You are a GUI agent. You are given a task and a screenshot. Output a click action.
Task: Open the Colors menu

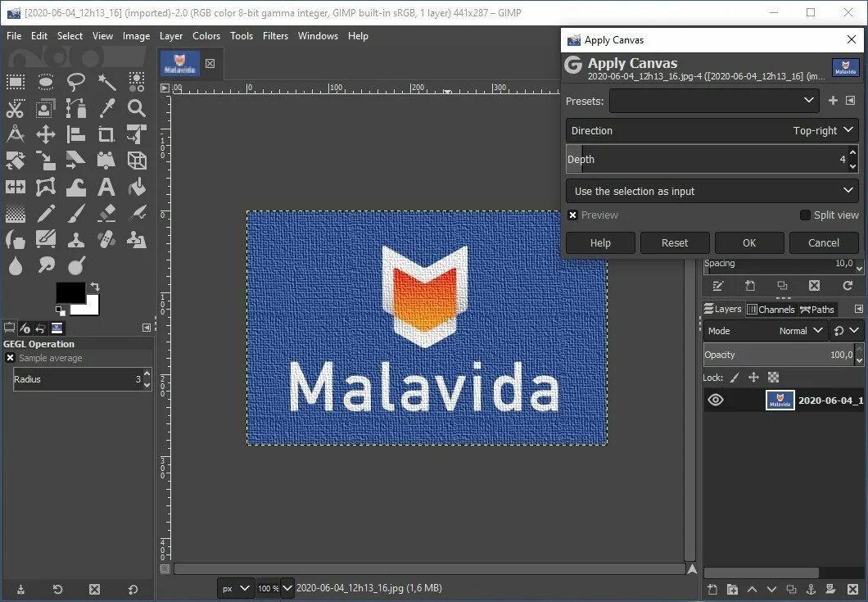[x=206, y=36]
